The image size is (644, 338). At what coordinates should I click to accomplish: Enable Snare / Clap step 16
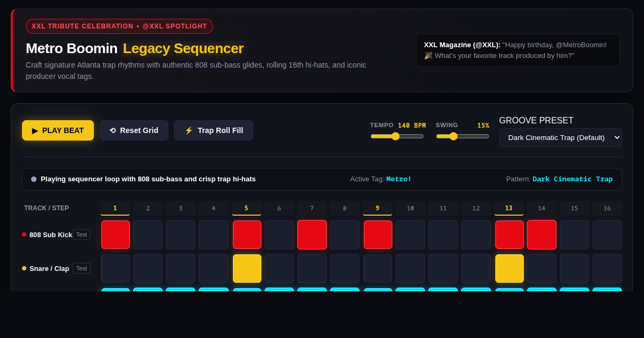[x=608, y=268]
